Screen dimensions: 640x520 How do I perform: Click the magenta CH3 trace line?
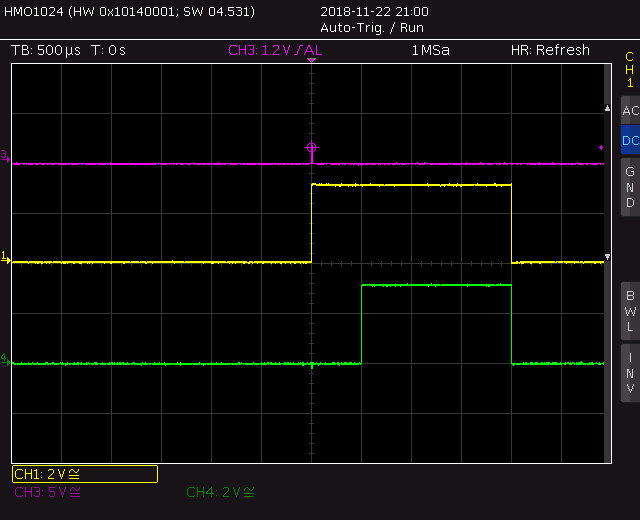coord(308,164)
